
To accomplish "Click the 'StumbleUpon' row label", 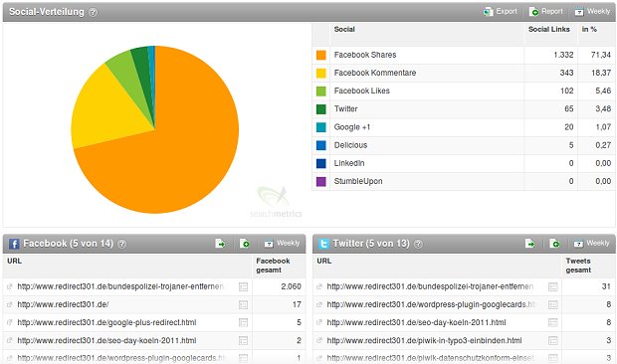I will tap(358, 182).
